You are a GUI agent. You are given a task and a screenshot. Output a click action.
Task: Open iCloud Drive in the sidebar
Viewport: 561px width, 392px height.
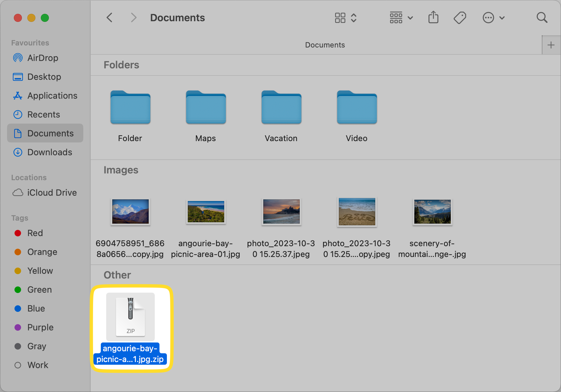52,192
